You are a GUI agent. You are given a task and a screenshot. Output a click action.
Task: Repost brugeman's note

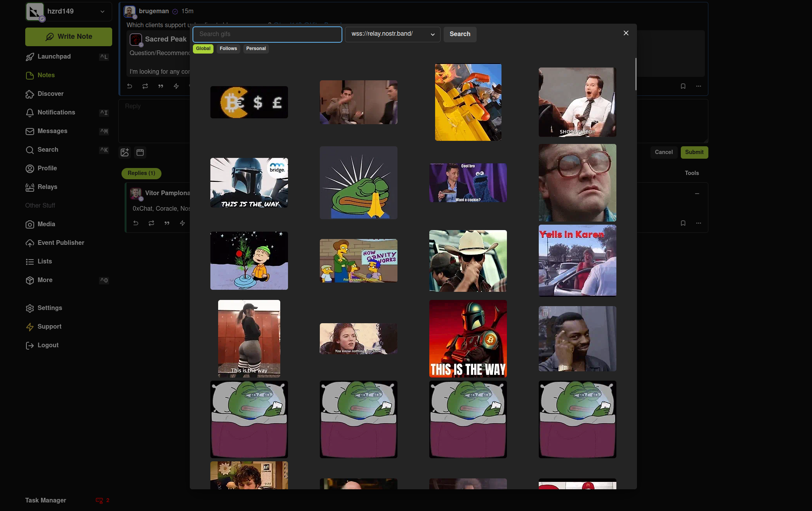145,86
